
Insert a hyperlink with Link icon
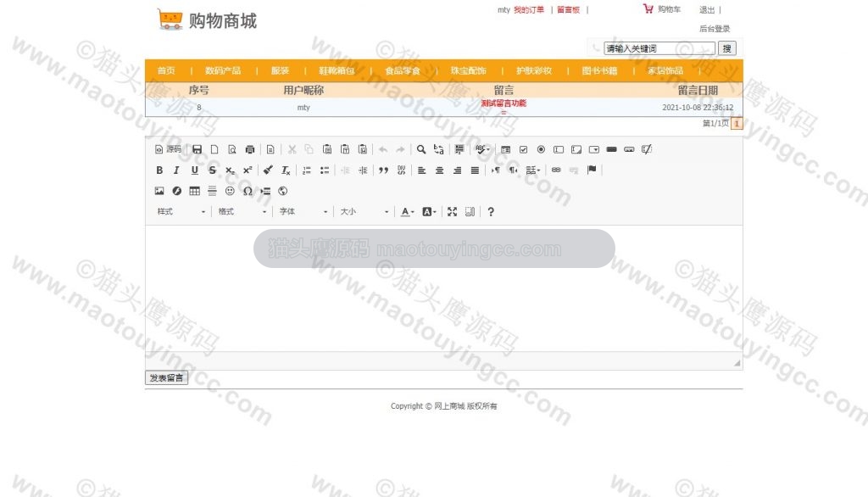click(x=556, y=170)
